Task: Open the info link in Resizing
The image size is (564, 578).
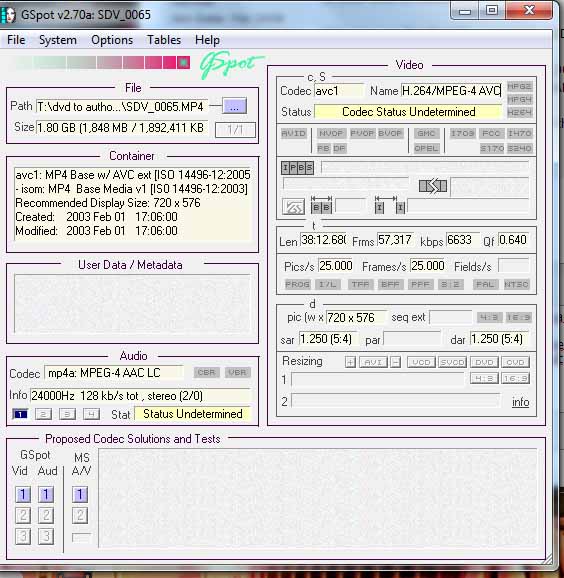Action: tap(521, 402)
